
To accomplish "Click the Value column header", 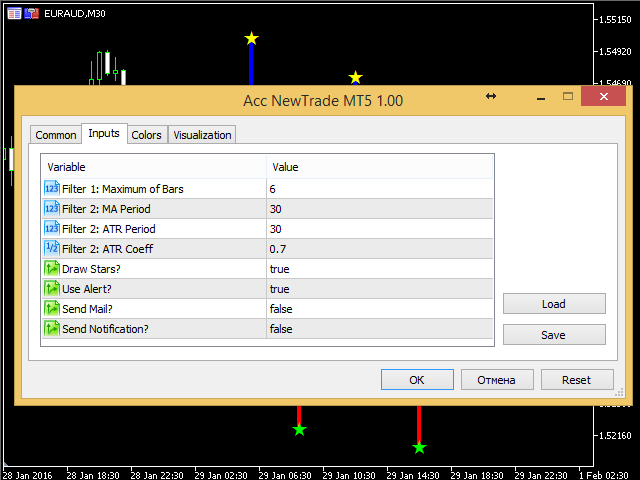I will tap(380, 167).
